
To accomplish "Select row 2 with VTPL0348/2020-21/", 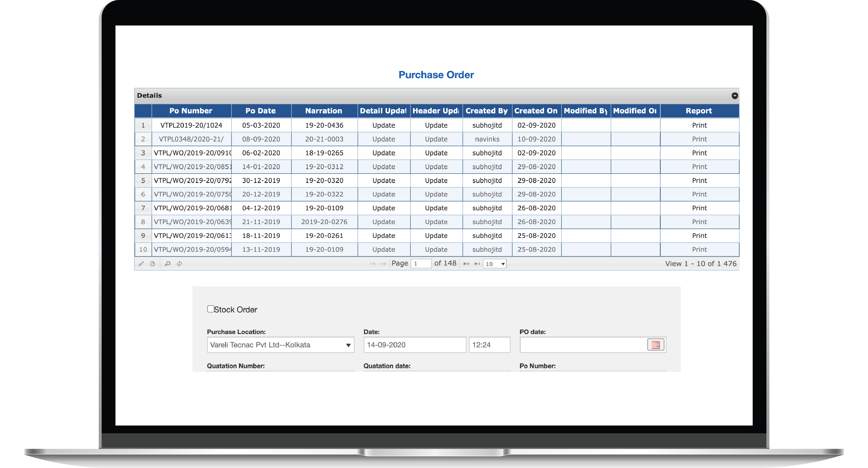I will pos(191,139).
